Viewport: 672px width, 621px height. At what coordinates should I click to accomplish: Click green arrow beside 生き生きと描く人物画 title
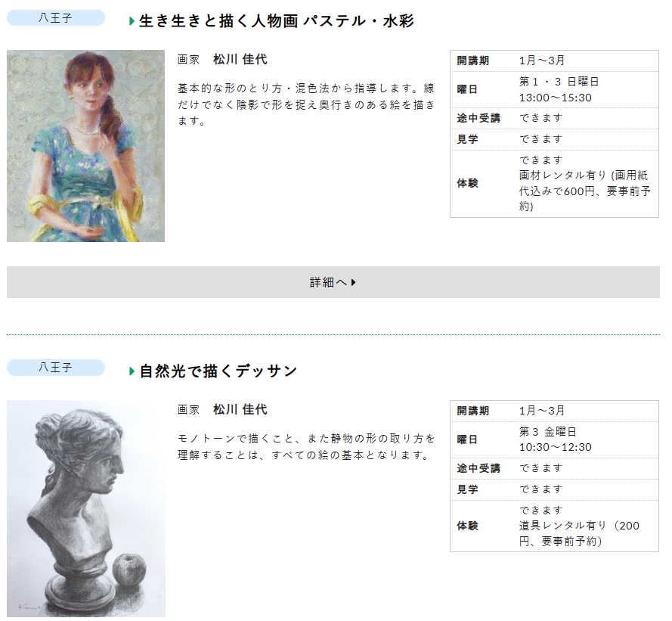click(132, 22)
